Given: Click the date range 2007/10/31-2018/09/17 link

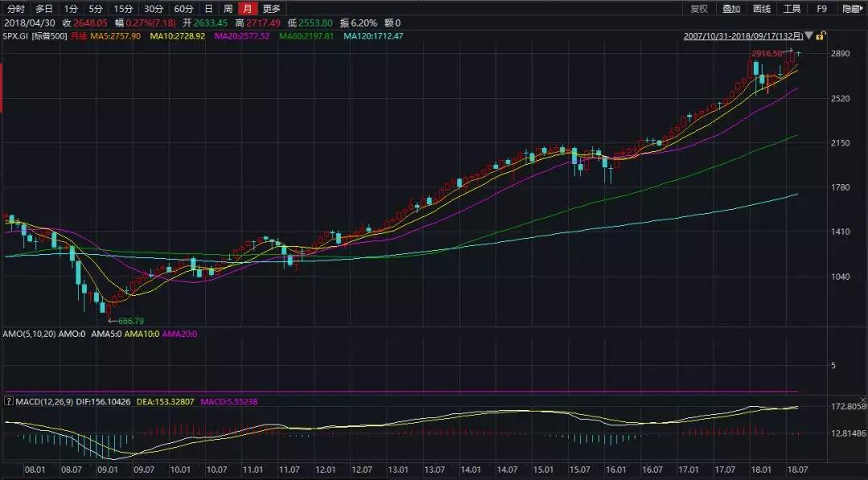Looking at the screenshot, I should [x=743, y=36].
